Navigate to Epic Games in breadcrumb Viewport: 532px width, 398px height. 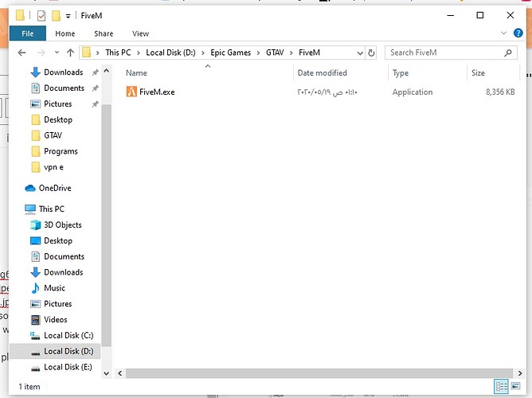pos(231,53)
